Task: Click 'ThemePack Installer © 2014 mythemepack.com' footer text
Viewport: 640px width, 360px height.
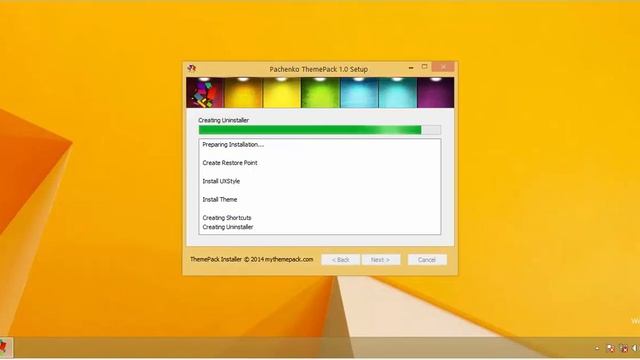Action: (x=251, y=259)
